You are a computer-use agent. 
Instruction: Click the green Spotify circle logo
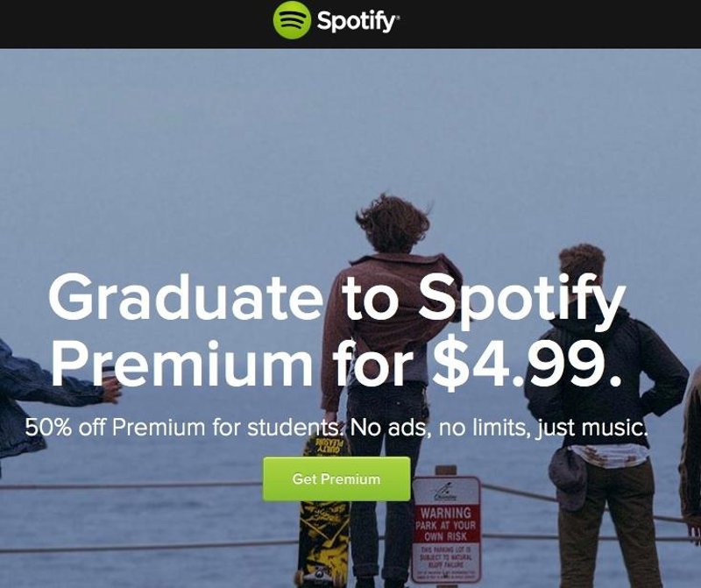click(291, 21)
